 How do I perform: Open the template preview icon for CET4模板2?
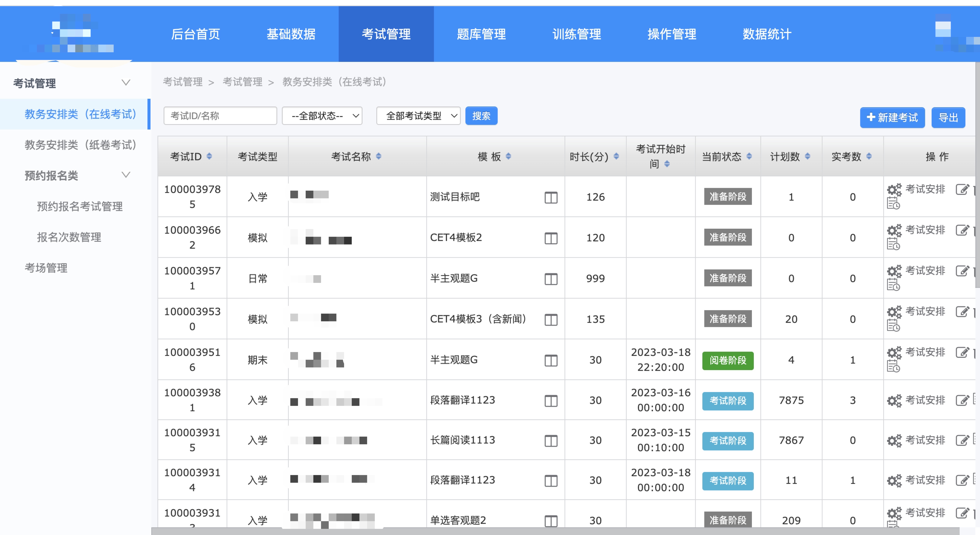click(551, 238)
